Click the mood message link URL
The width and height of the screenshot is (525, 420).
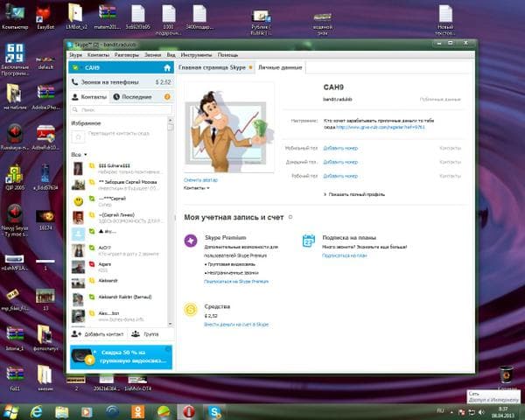tap(381, 127)
